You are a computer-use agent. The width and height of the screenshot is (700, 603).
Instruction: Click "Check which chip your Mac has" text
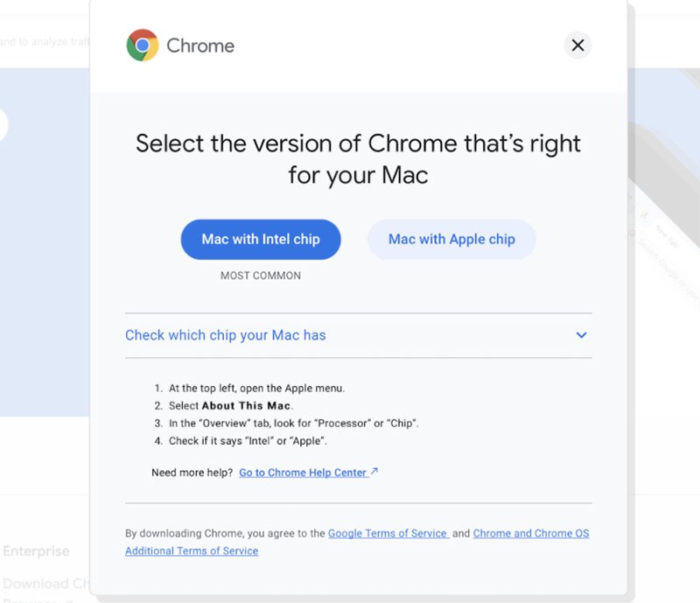[226, 335]
